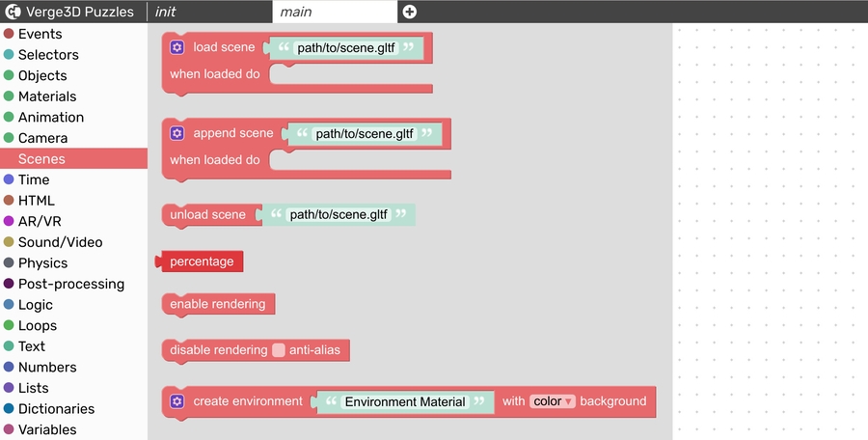Click the gear icon on load scene block
This screenshot has height=440, width=868.
176,47
